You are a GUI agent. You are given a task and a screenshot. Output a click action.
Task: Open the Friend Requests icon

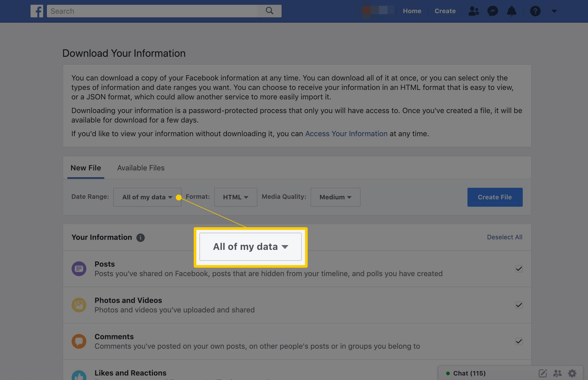[474, 11]
